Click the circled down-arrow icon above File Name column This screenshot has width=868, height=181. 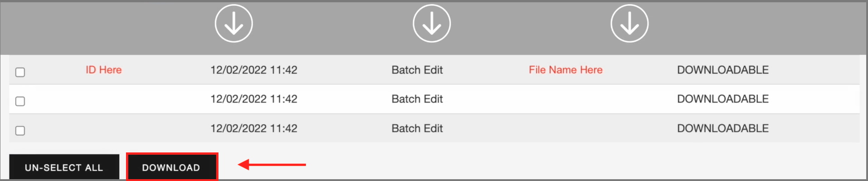[630, 24]
